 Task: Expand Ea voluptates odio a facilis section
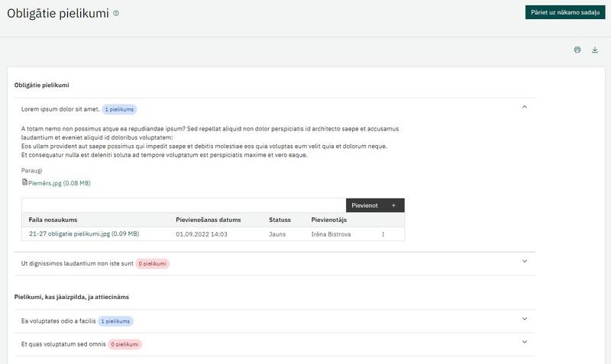(525, 319)
